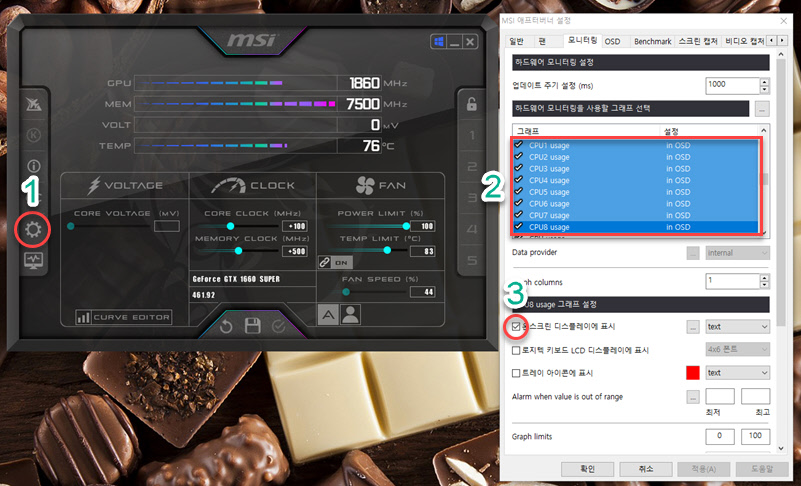Screen dimensions: 801x486
Task: Open the Benchmark tab
Action: 652,41
